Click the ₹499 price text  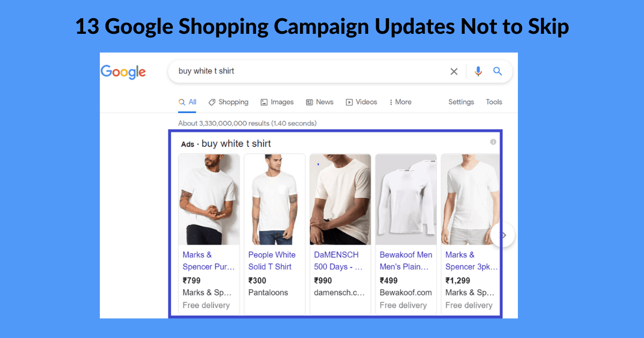tap(389, 281)
